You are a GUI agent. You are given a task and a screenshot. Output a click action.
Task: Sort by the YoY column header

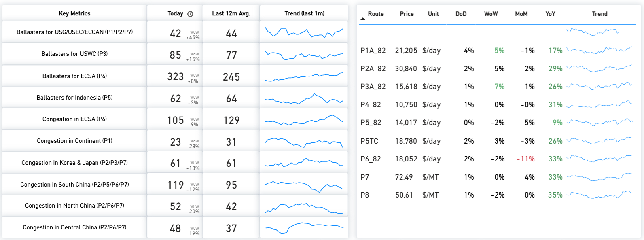click(x=550, y=14)
